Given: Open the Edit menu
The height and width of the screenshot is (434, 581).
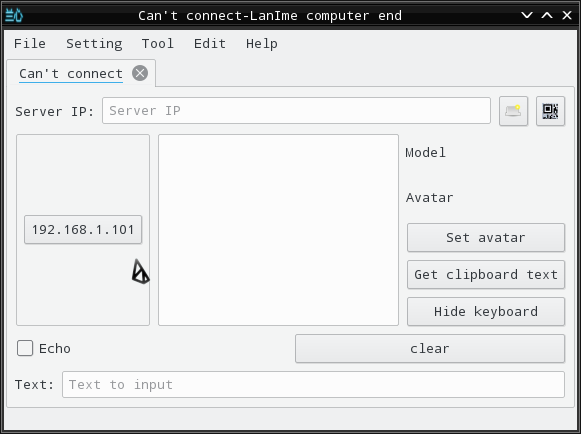Looking at the screenshot, I should (x=210, y=44).
